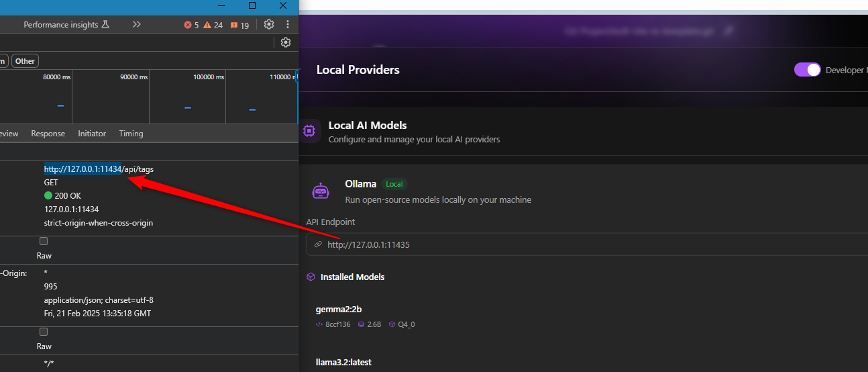Click the database icon next to 2.6B
The image size is (868, 372).
[362, 324]
